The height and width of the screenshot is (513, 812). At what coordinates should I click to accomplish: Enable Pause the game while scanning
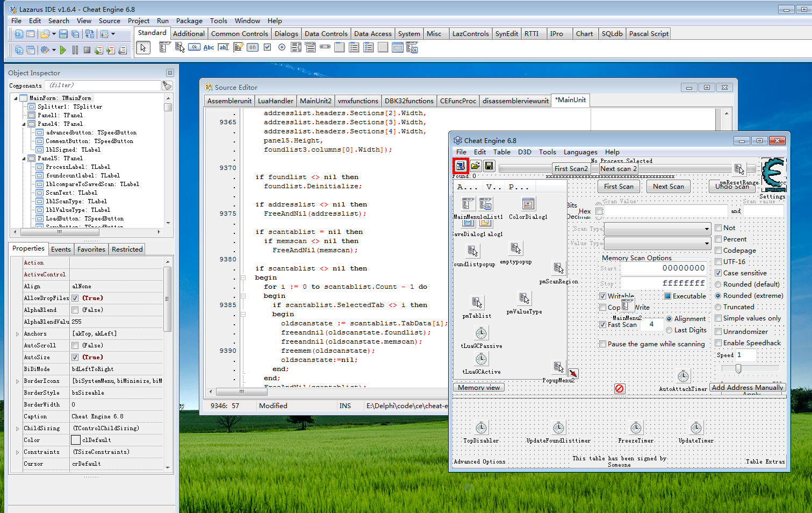tap(603, 344)
